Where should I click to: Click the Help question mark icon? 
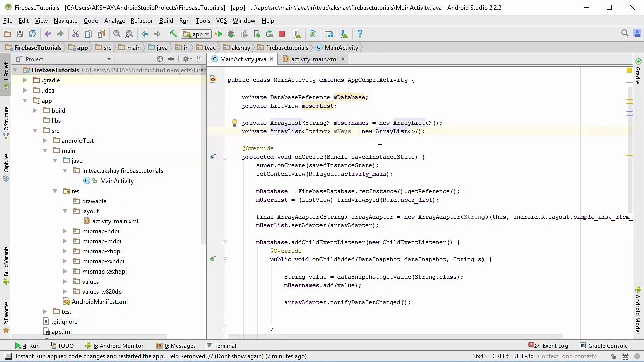(360, 34)
